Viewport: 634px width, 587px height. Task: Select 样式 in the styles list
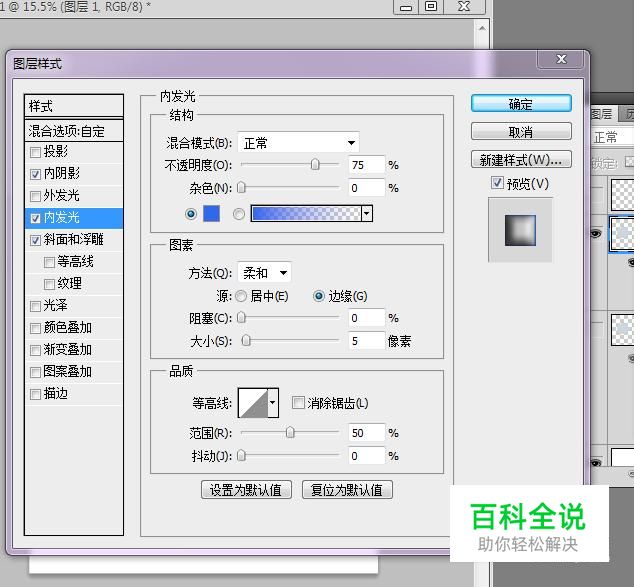click(x=74, y=106)
